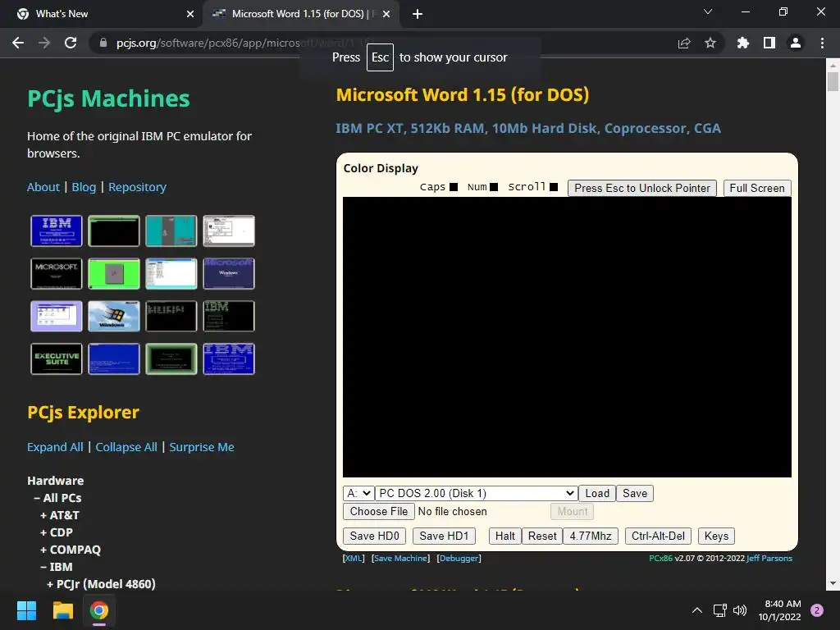Viewport: 840px width, 630px height.
Task: Open the Chrome three-dot menu
Action: 822,43
